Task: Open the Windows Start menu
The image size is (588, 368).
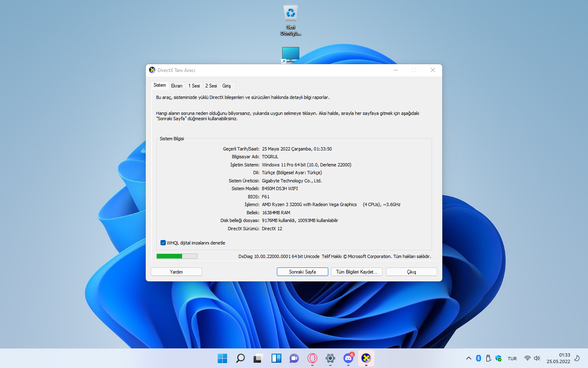Action: click(222, 358)
